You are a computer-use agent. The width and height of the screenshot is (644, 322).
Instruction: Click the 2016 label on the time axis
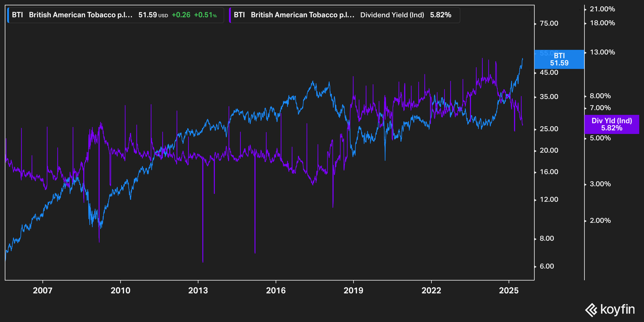point(276,291)
